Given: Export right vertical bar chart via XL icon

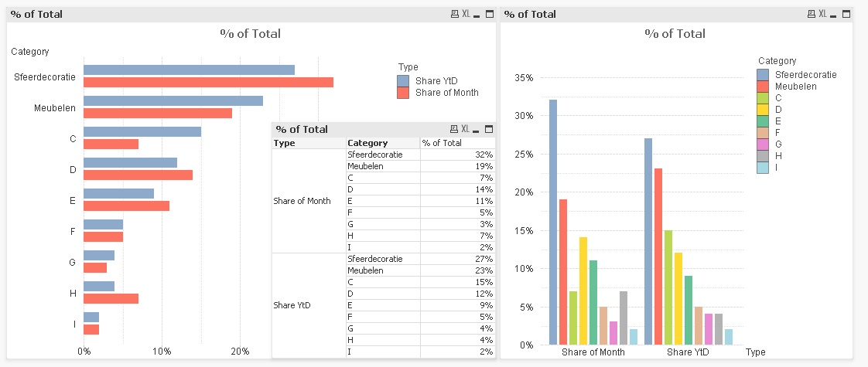Looking at the screenshot, I should tap(822, 14).
